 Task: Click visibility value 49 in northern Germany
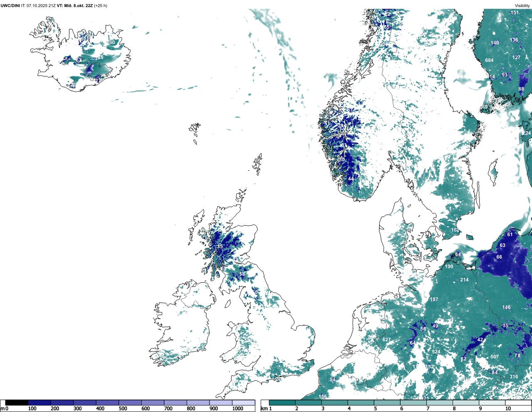tap(435, 326)
